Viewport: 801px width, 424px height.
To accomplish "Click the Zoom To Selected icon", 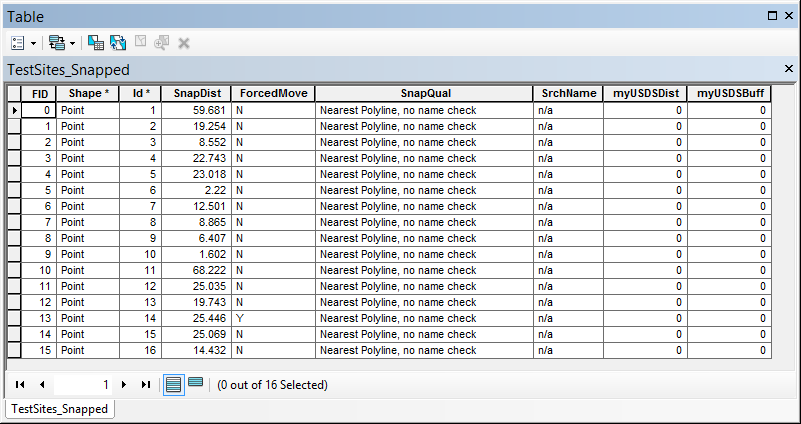I will pyautogui.click(x=162, y=43).
